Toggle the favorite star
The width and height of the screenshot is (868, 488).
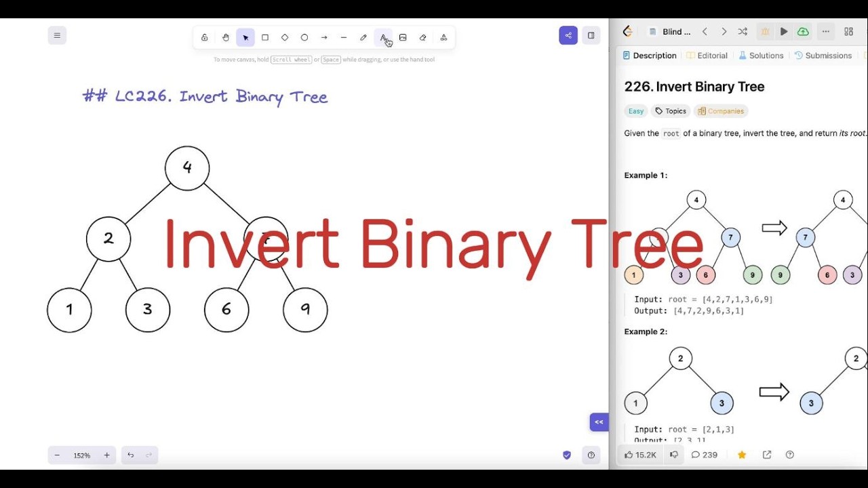coord(742,455)
